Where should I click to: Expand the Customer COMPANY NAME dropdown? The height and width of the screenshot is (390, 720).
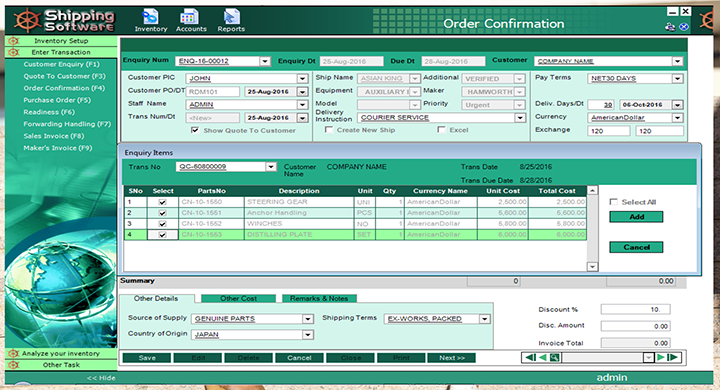click(x=677, y=61)
